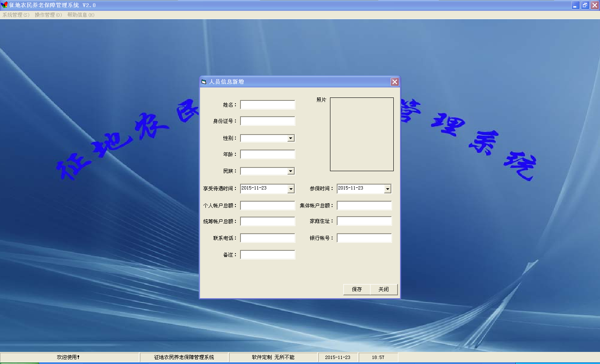Focus the 备注 text field
The height and width of the screenshot is (364, 600).
pyautogui.click(x=267, y=255)
